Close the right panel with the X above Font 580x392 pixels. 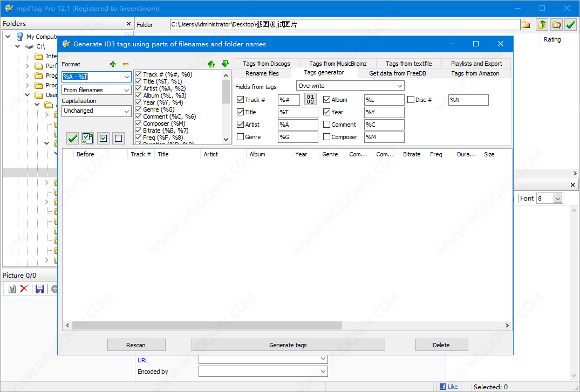(x=572, y=185)
